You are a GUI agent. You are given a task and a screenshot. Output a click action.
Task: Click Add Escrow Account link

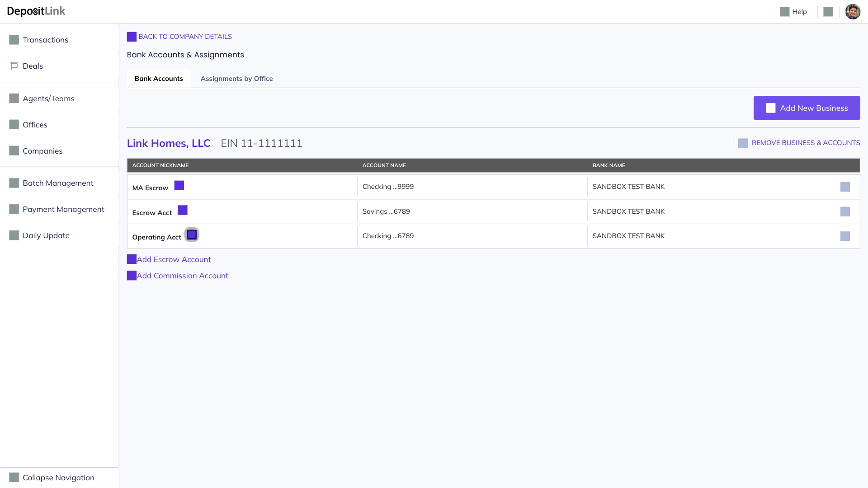174,259
